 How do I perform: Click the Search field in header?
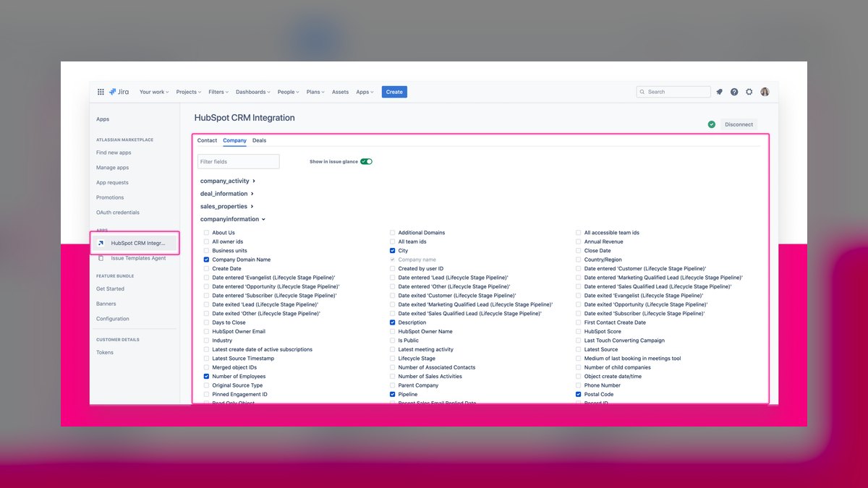(x=673, y=92)
